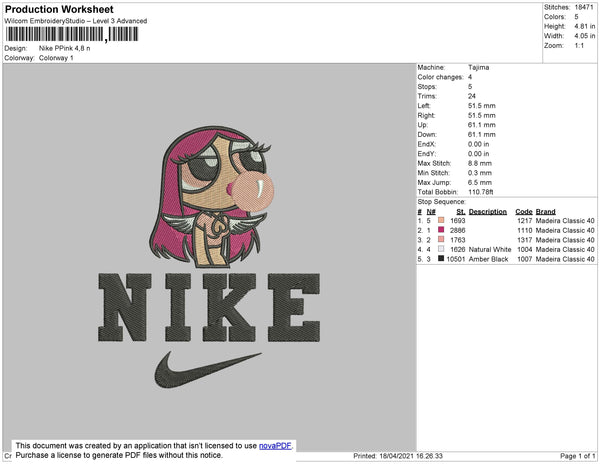600x464 pixels.
Task: Click the Min Stitch value 0.3 mm
Action: click(x=480, y=173)
